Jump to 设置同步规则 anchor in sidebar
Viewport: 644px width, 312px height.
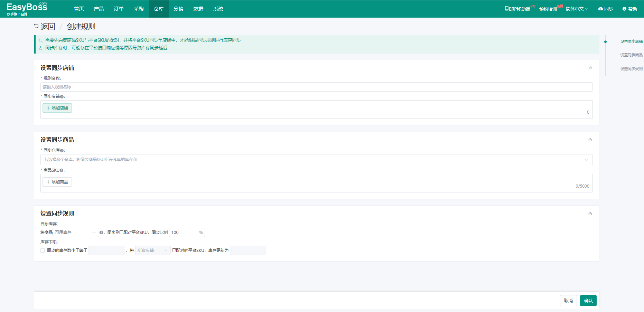[631, 69]
